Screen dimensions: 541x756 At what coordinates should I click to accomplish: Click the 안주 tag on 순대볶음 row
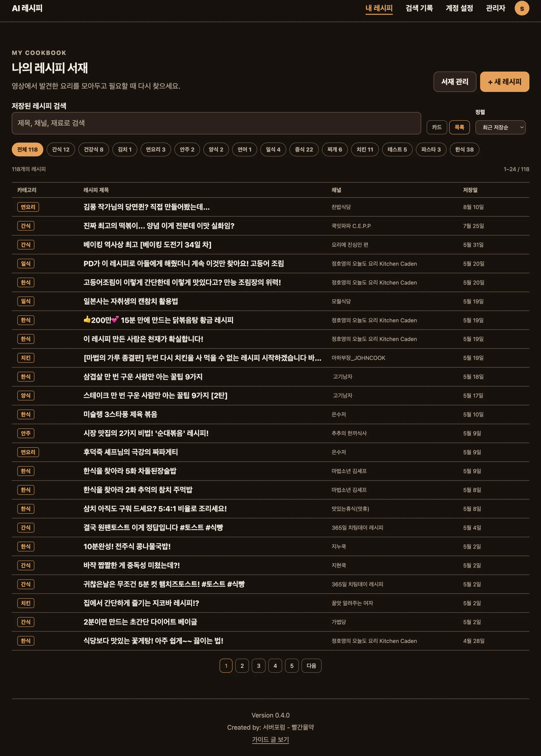point(26,433)
